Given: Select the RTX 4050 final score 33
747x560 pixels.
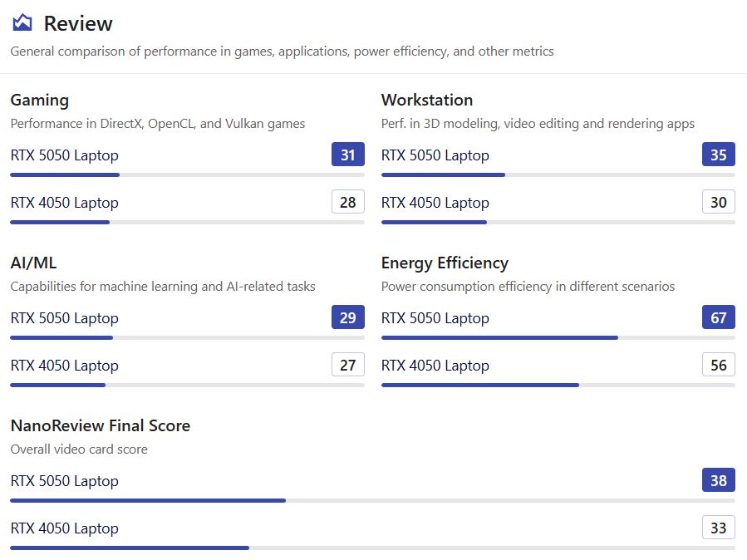Looking at the screenshot, I should [x=718, y=528].
